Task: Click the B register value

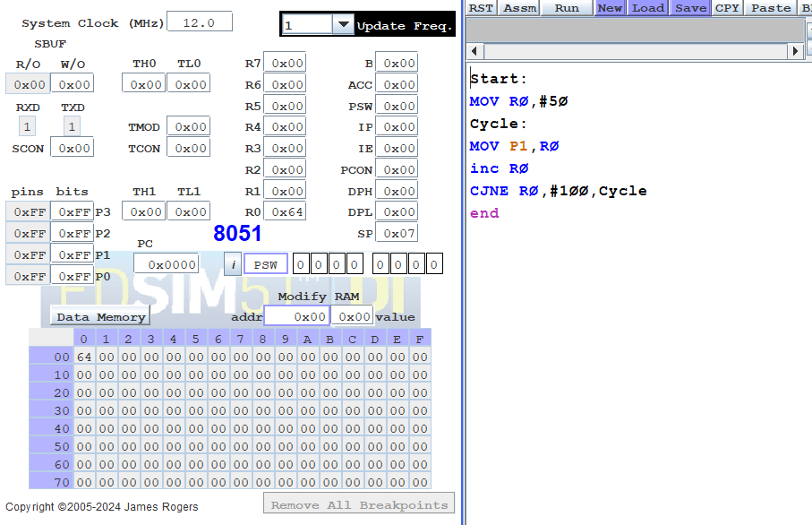Action: 397,64
